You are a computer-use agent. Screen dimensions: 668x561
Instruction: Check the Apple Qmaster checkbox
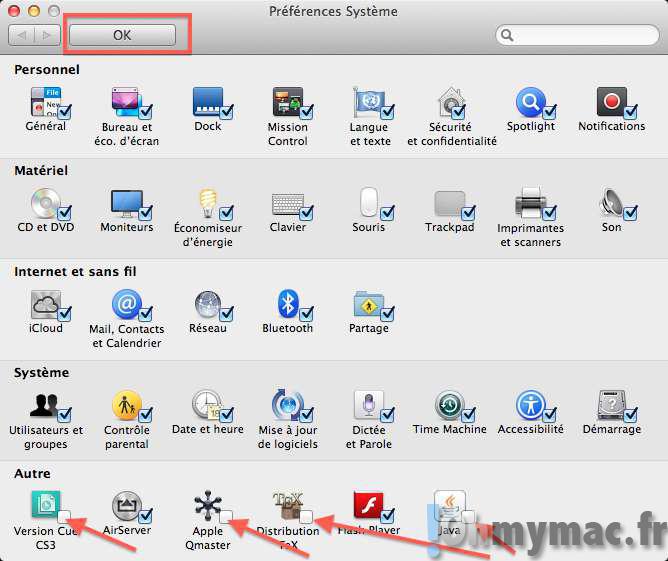pos(227,516)
